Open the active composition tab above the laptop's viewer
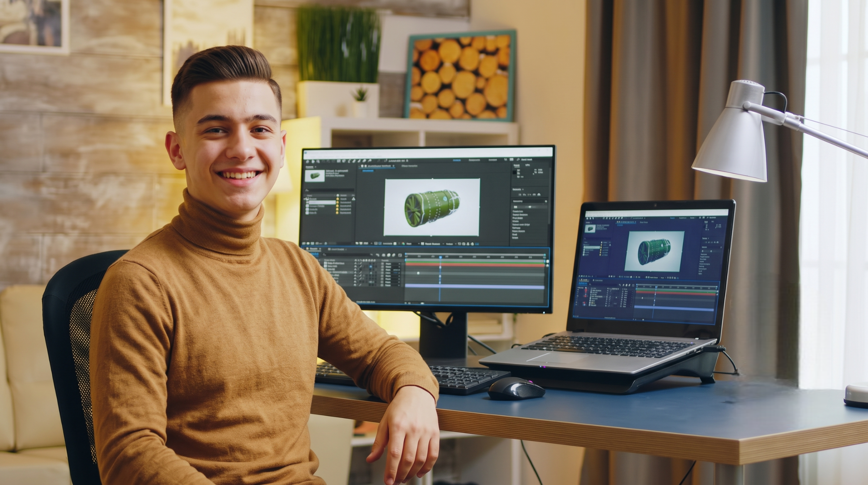The image size is (868, 485). click(x=626, y=222)
